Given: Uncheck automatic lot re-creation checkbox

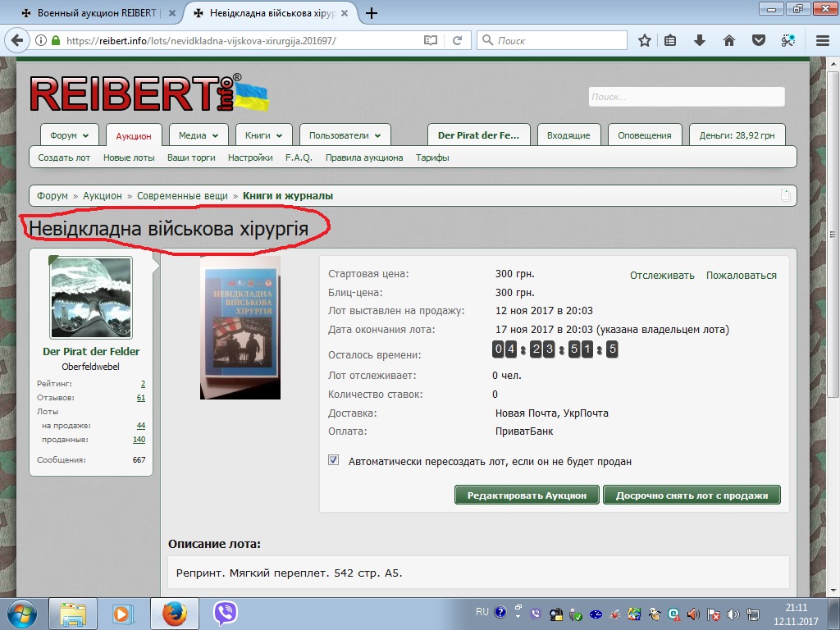Looking at the screenshot, I should click(334, 460).
